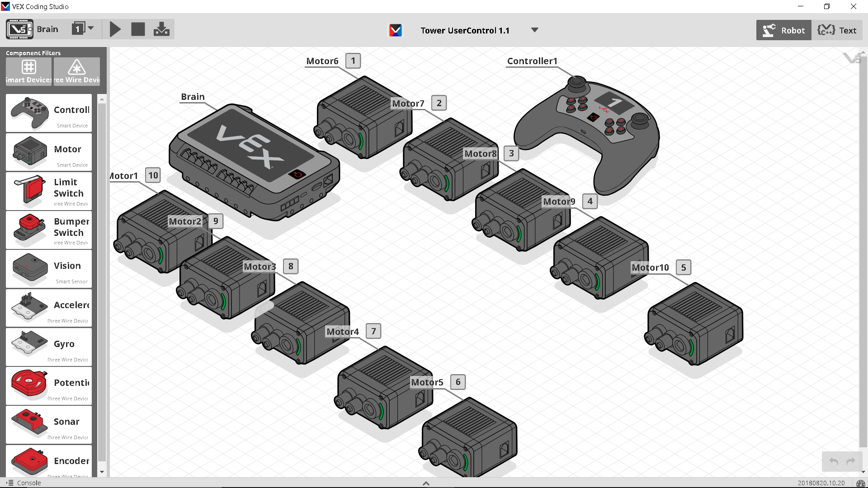The image size is (868, 488).
Task: Click the Motor3 label
Action: [x=260, y=267]
